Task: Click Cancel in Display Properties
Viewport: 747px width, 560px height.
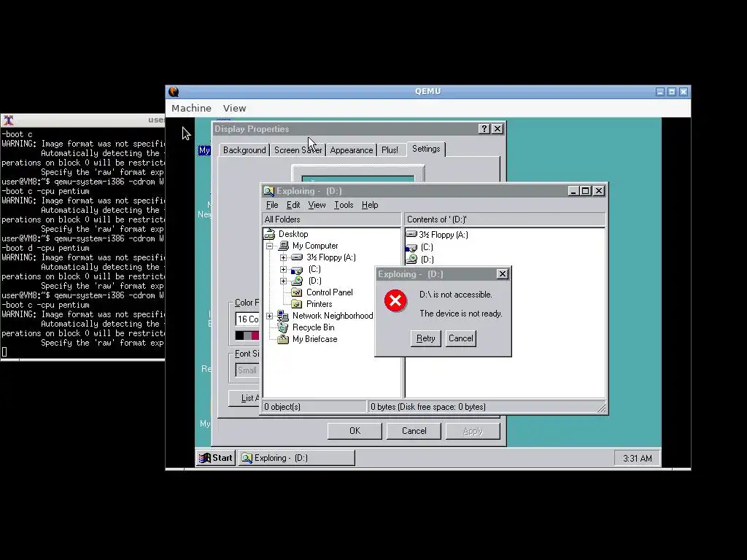Action: pos(414,431)
